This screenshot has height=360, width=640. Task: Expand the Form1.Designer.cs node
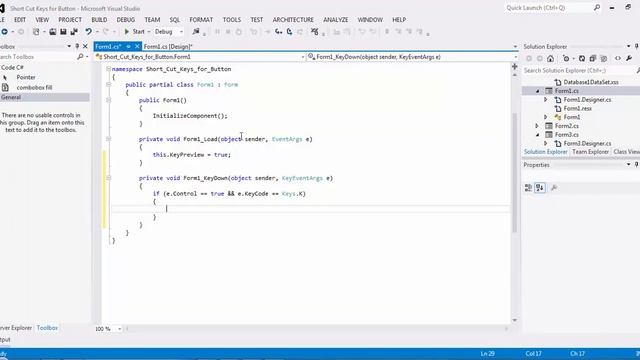click(x=546, y=100)
